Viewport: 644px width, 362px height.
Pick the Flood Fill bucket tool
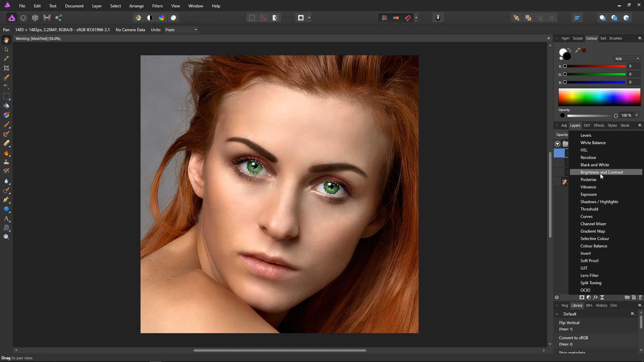click(6, 106)
